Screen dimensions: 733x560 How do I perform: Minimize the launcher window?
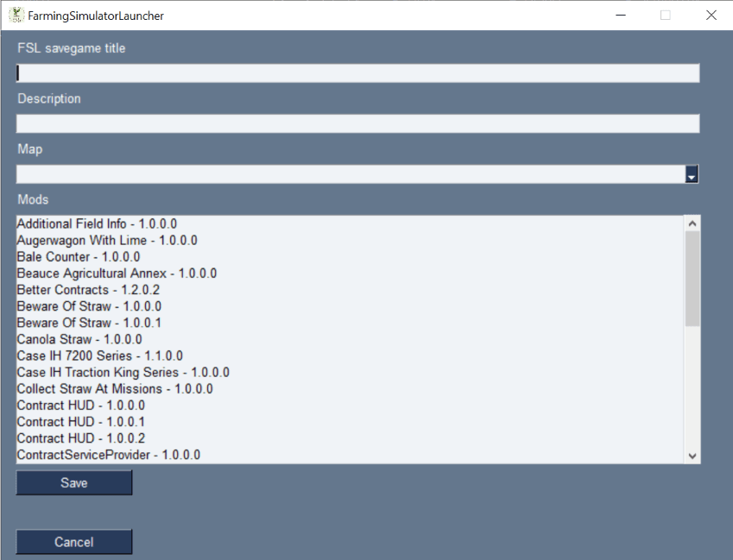621,16
